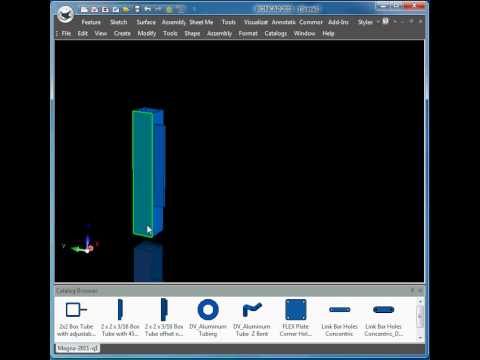Screen dimensions: 480x360
Task: Select the 2x2 Box Tube with adjustable catalog item
Action: coord(76,318)
